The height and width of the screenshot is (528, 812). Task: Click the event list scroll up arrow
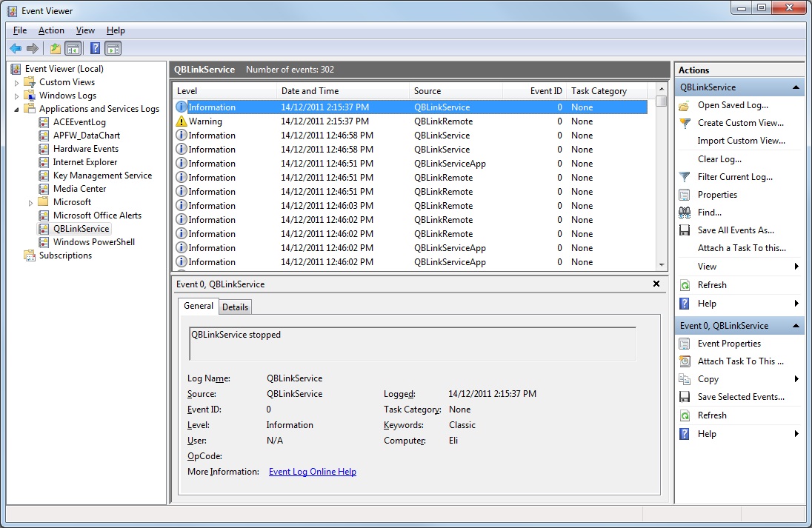coord(662,88)
